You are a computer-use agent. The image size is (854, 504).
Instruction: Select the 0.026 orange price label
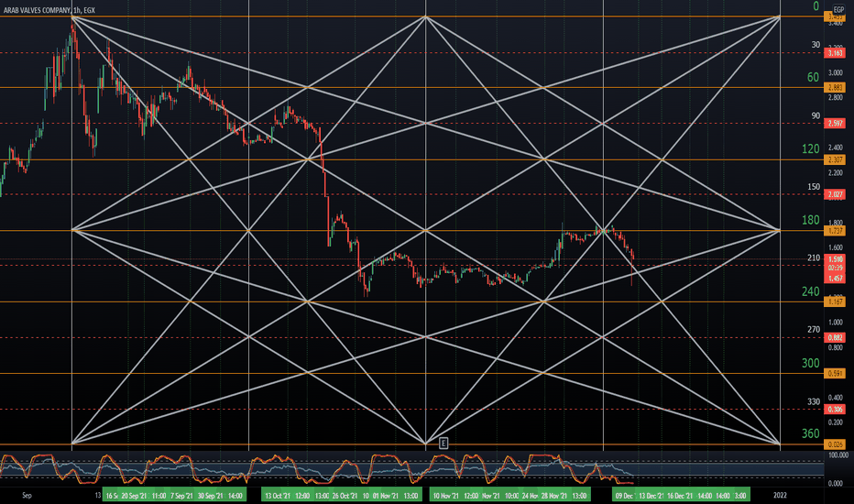[835, 444]
